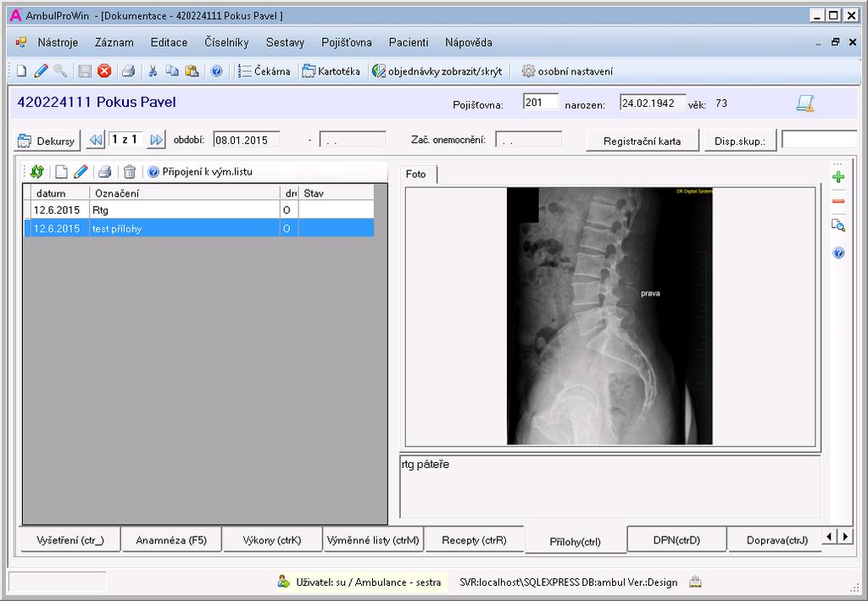Remove photo with the red minus icon
The image size is (868, 601).
(838, 202)
